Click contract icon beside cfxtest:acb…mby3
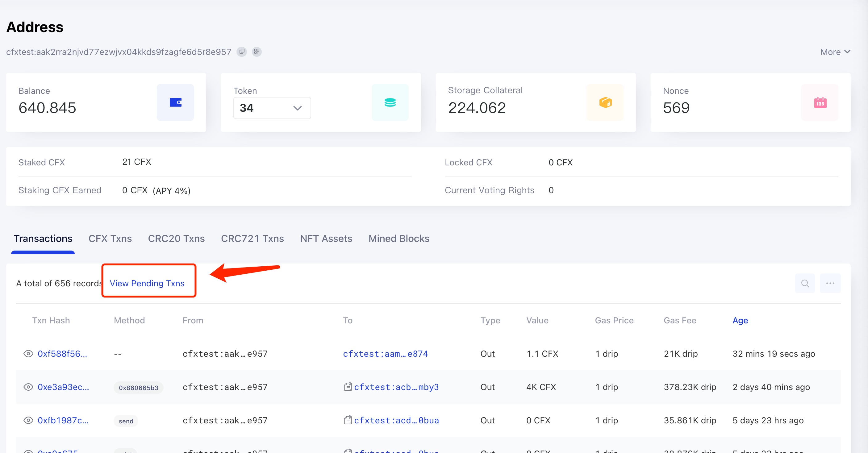Viewport: 868px width, 453px height. pos(348,387)
